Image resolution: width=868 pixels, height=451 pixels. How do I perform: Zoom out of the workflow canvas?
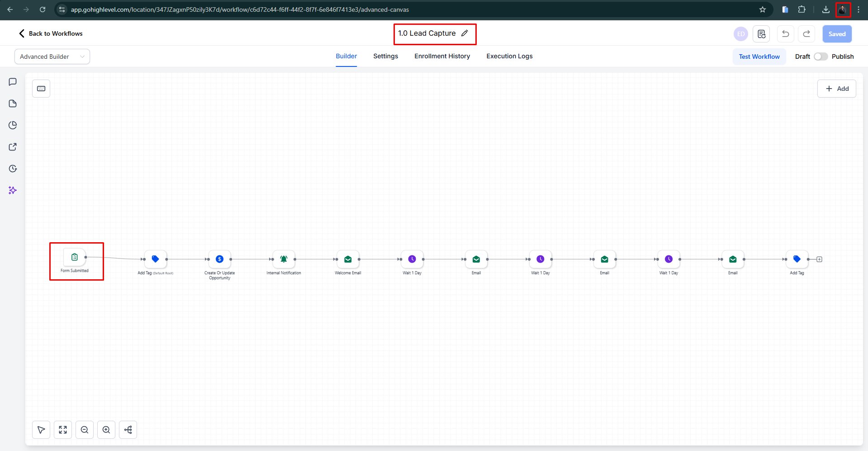pos(85,430)
